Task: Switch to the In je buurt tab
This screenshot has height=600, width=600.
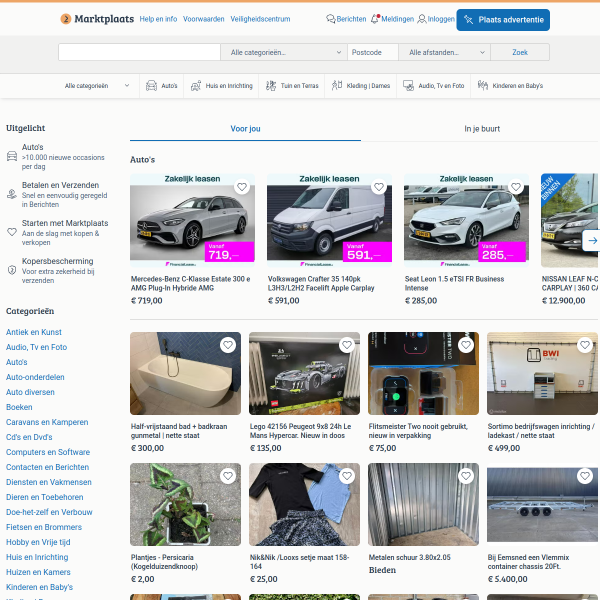Action: tap(482, 129)
